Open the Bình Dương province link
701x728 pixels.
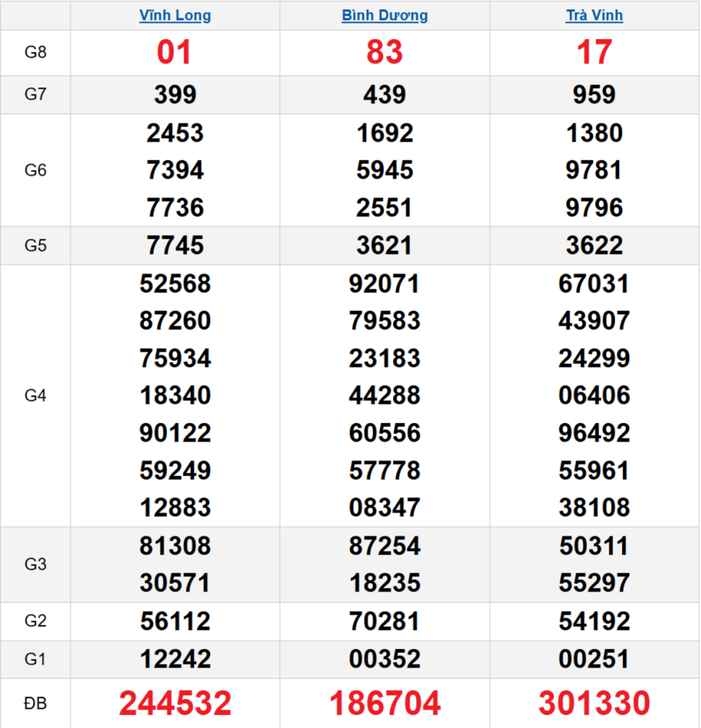[385, 16]
